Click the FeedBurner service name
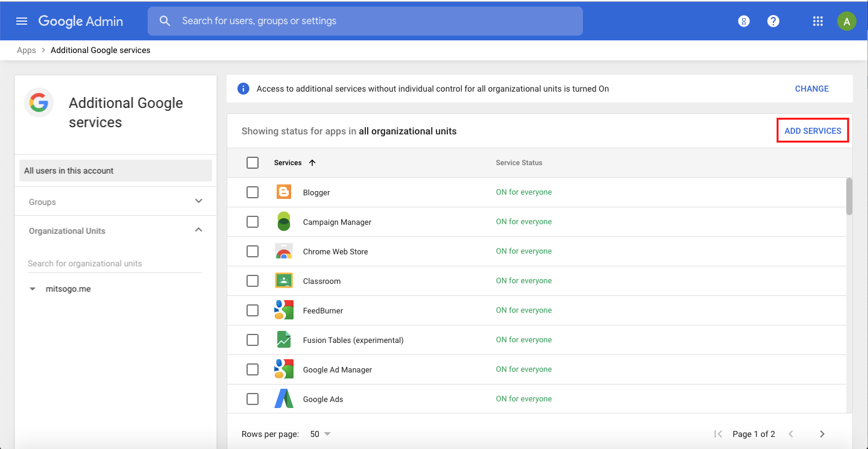This screenshot has width=868, height=449. (323, 311)
